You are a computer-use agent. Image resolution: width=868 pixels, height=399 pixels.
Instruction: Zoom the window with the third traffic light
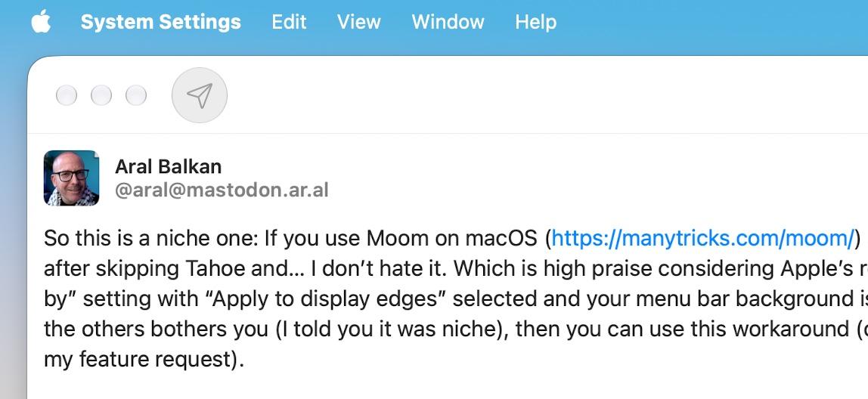[x=136, y=95]
